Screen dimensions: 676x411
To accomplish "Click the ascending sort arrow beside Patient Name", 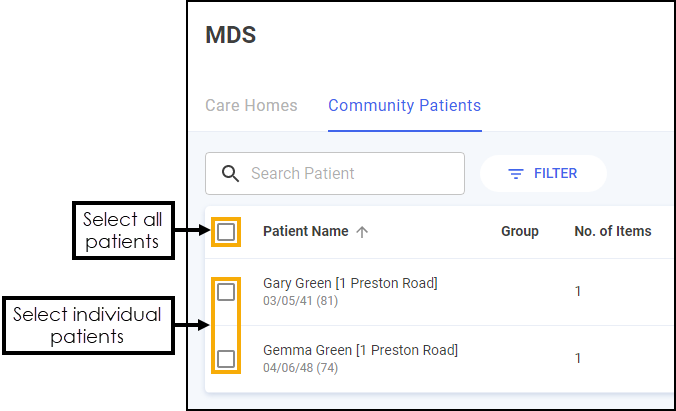I will click(362, 232).
